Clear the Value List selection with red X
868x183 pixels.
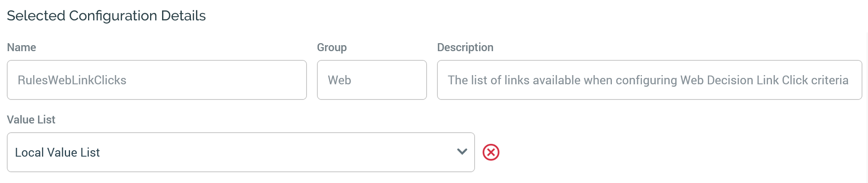[x=491, y=152]
